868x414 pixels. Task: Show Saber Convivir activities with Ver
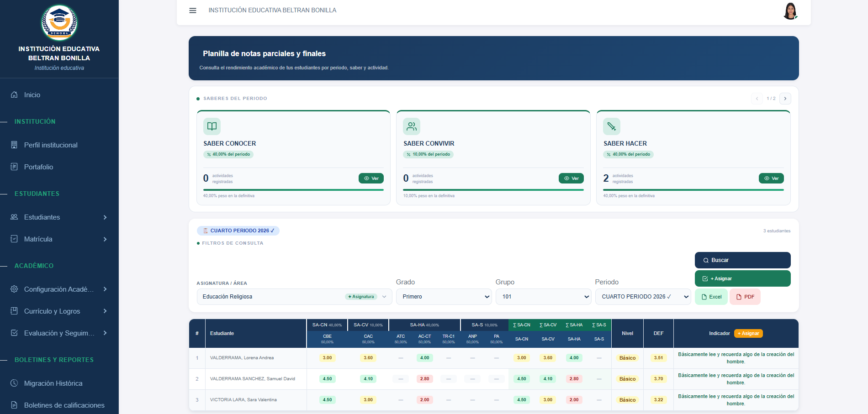pos(571,178)
